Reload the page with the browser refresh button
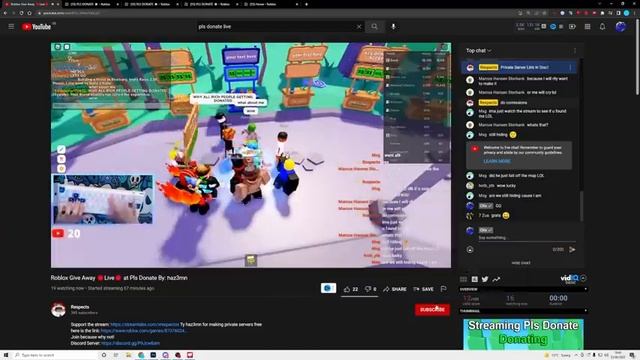The image size is (640, 360). (21, 13)
